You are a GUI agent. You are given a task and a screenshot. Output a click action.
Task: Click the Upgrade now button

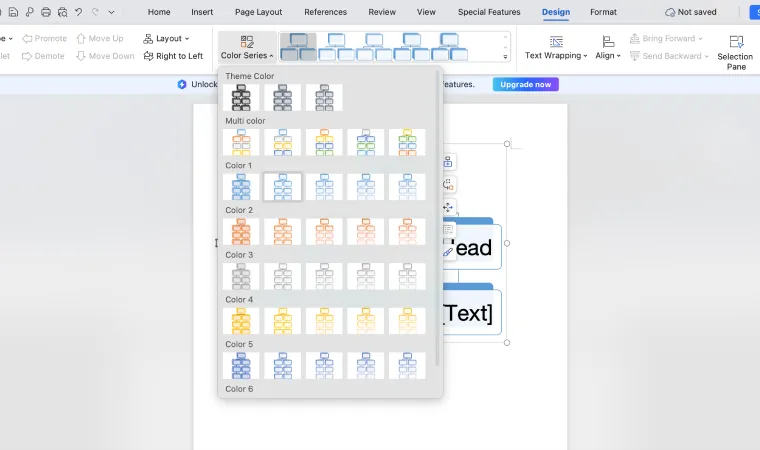[x=525, y=84]
